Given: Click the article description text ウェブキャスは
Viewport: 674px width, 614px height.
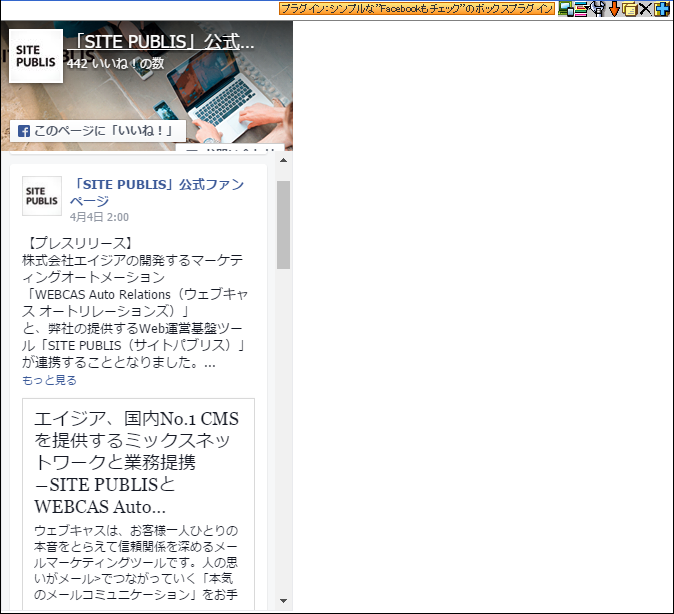Looking at the screenshot, I should [137, 562].
